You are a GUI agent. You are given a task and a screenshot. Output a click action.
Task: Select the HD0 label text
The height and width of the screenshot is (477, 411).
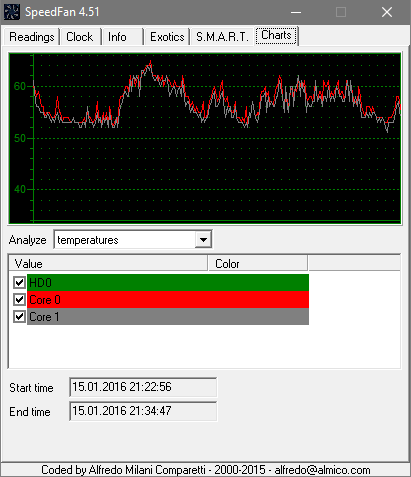tap(40, 283)
